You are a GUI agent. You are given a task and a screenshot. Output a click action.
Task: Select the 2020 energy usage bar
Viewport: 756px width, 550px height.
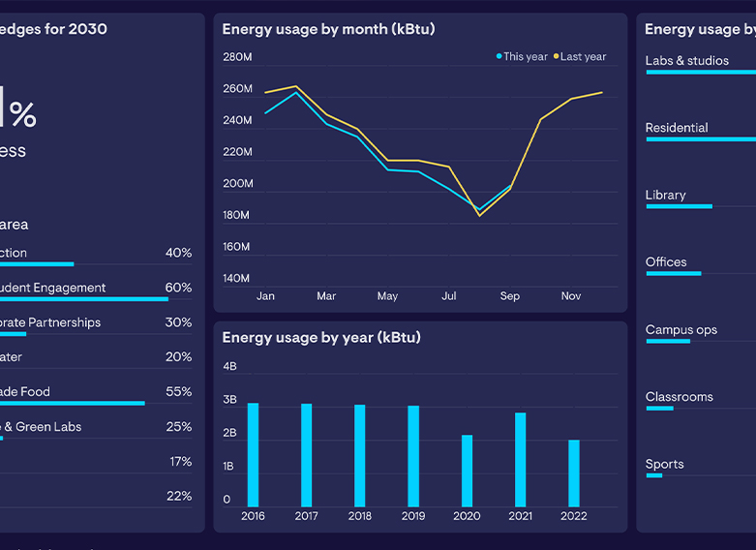pyautogui.click(x=467, y=471)
